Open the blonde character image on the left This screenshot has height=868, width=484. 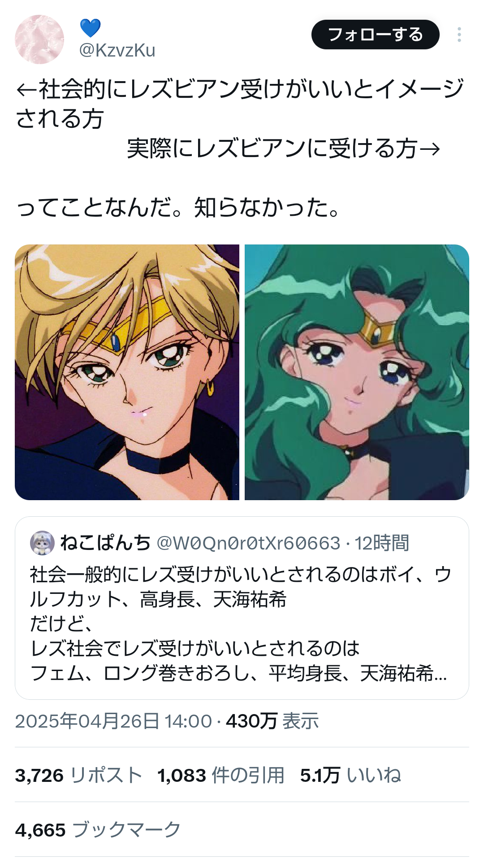click(127, 372)
